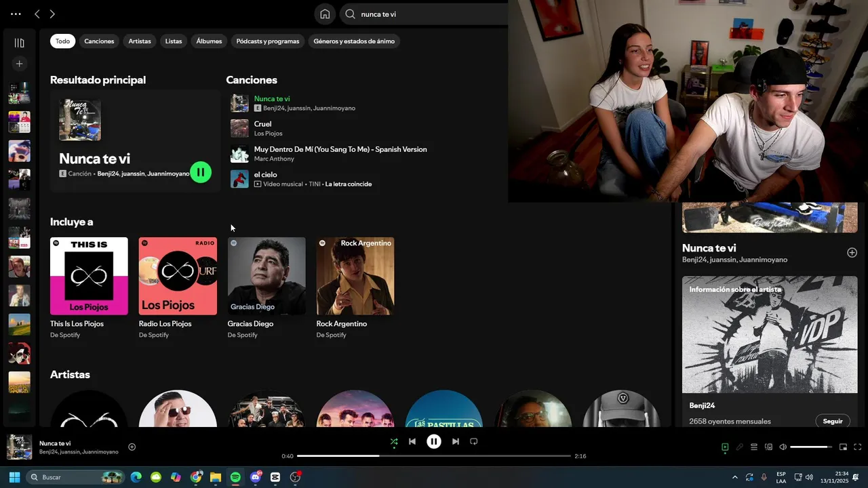
Task: Open Microsoft Edge from the taskbar
Action: tap(136, 477)
